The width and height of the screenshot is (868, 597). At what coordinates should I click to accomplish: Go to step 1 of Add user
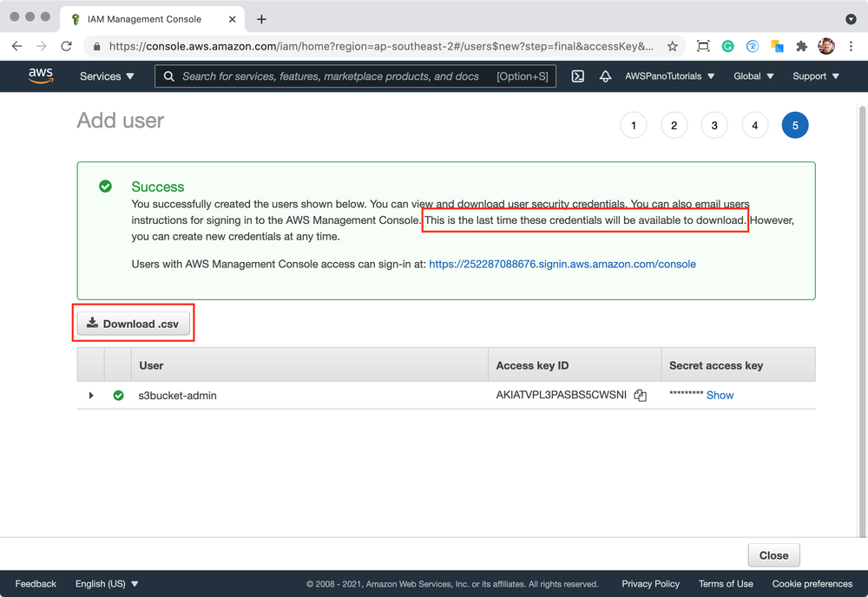pos(634,126)
